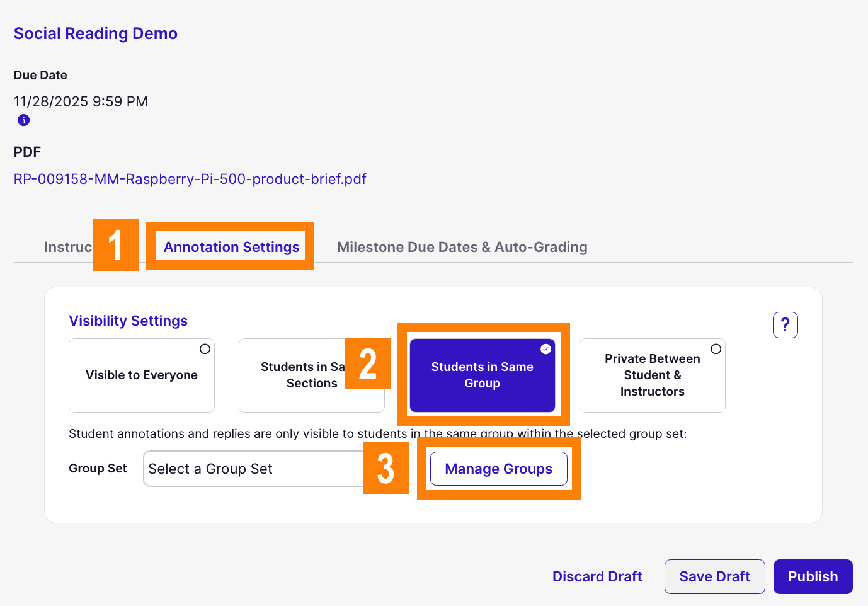Click the Private Between Student & Instructors card
The height and width of the screenshot is (606, 868).
coord(652,375)
